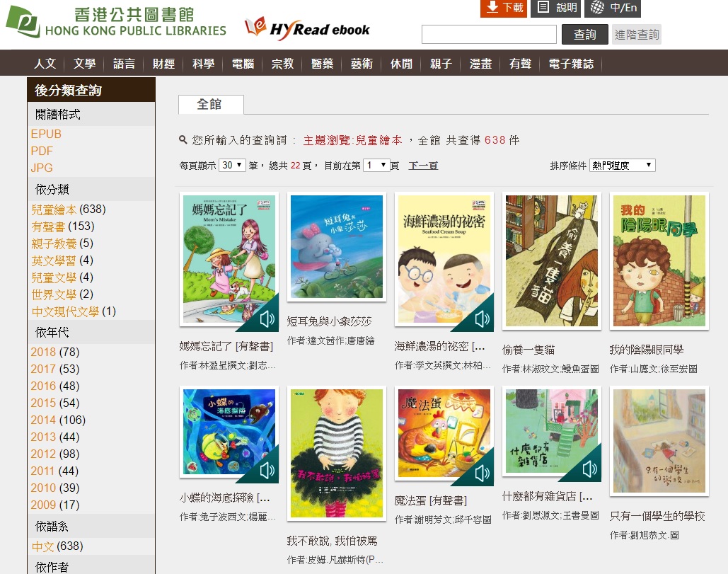
Task: Filter by EPUB format
Action: tap(46, 134)
